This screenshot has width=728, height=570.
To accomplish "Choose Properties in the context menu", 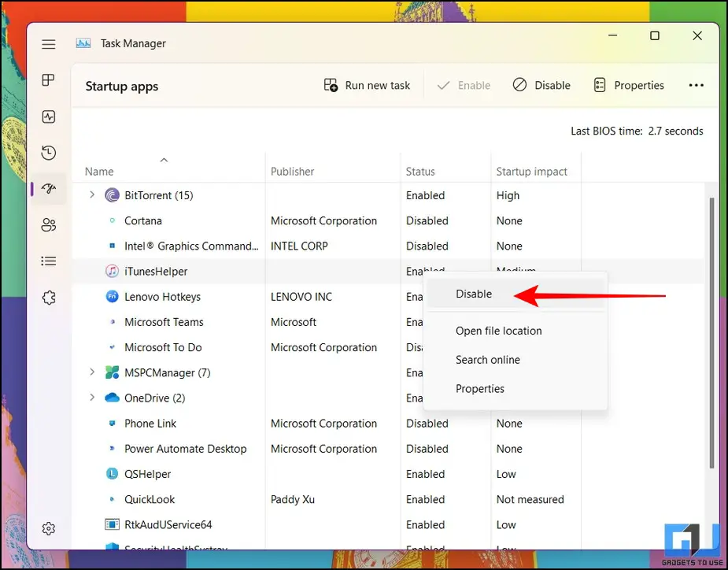I will click(x=515, y=388).
